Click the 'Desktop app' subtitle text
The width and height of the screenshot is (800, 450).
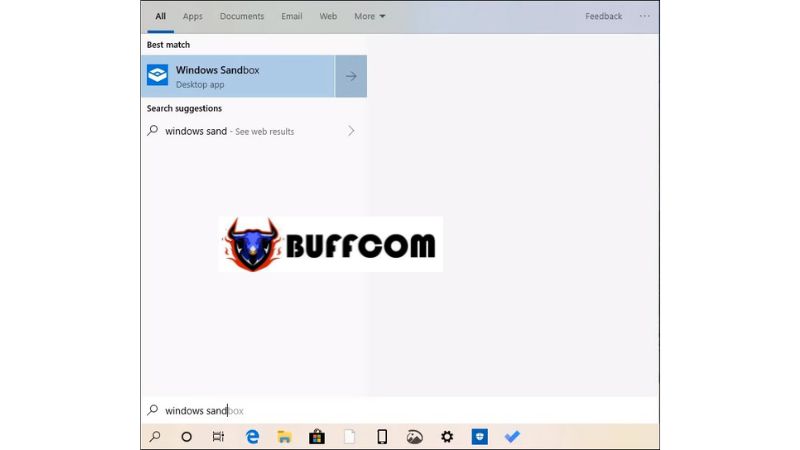200,85
